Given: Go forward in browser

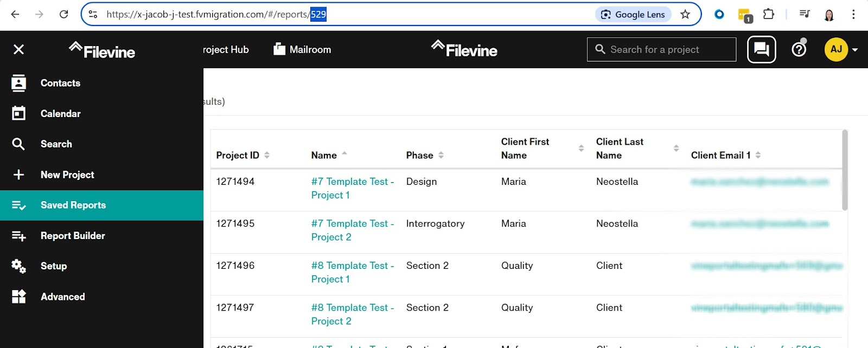Looking at the screenshot, I should click(39, 15).
